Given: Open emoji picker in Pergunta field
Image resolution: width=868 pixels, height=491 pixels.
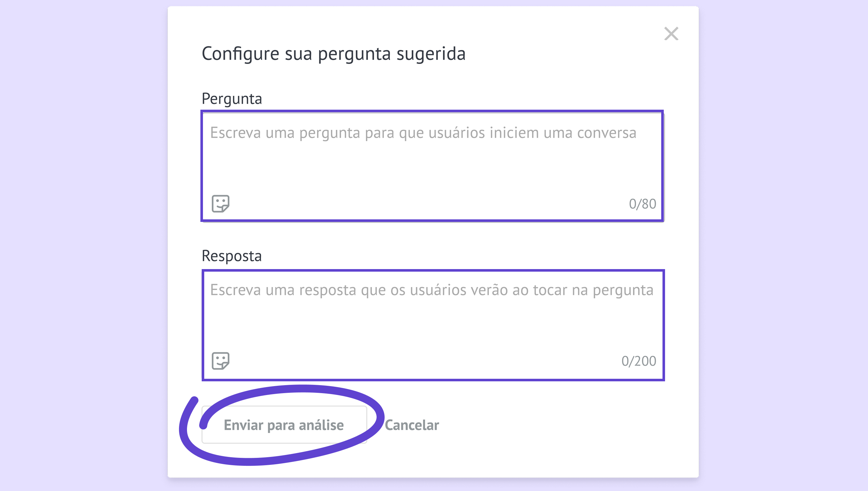Looking at the screenshot, I should pyautogui.click(x=221, y=204).
